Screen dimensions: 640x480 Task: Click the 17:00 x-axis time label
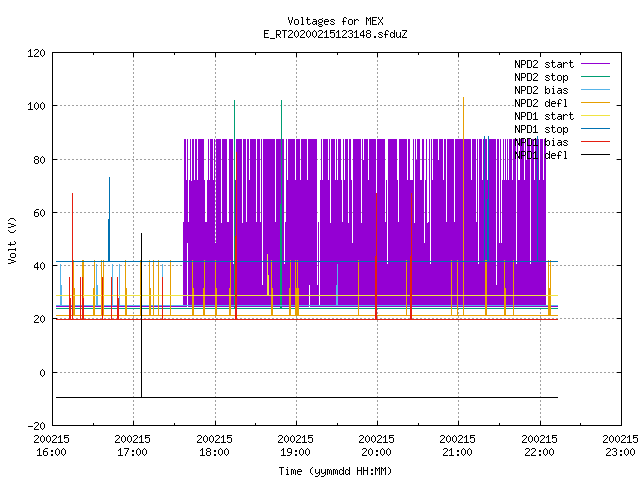(132, 452)
